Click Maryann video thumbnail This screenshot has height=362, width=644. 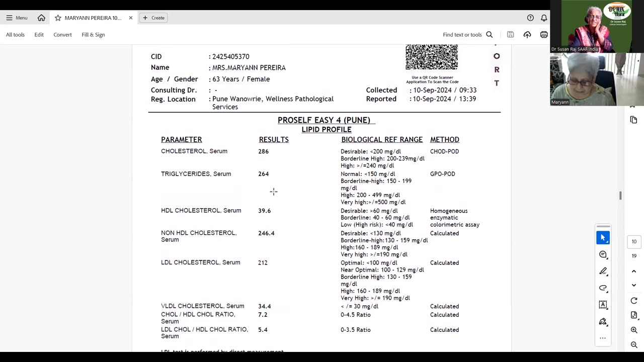[x=597, y=79]
